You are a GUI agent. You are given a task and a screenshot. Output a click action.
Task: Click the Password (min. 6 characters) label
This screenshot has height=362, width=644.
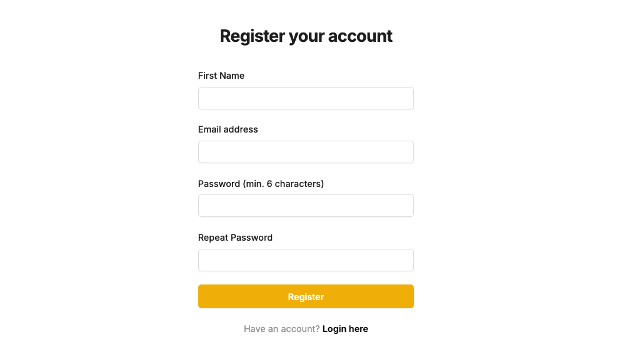[x=261, y=184]
